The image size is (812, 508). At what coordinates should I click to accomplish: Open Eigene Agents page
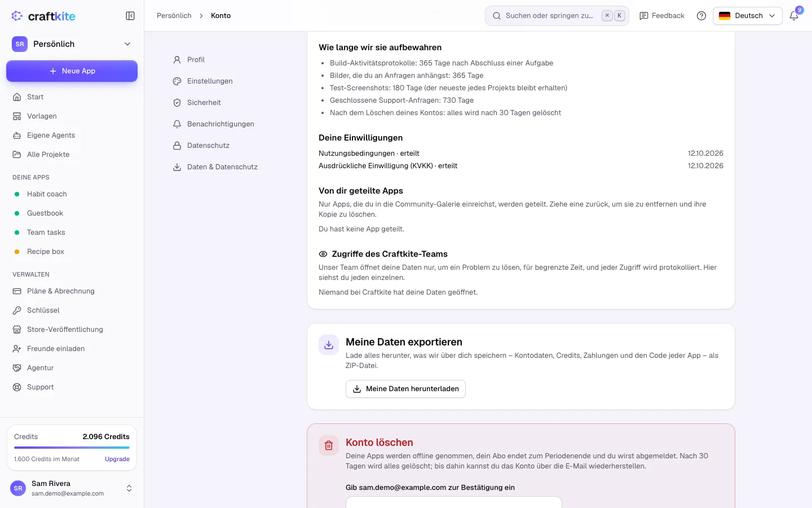(72, 135)
